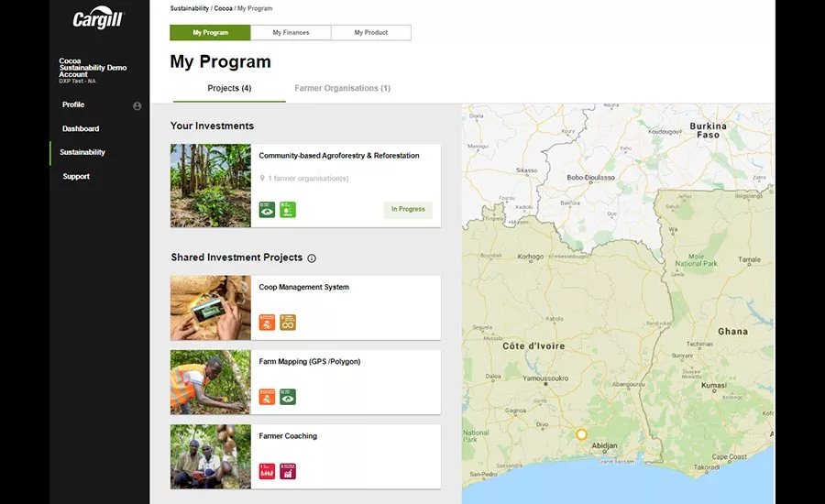Open Farmer Coaching project title
Image resolution: width=825 pixels, height=504 pixels.
pos(288,436)
